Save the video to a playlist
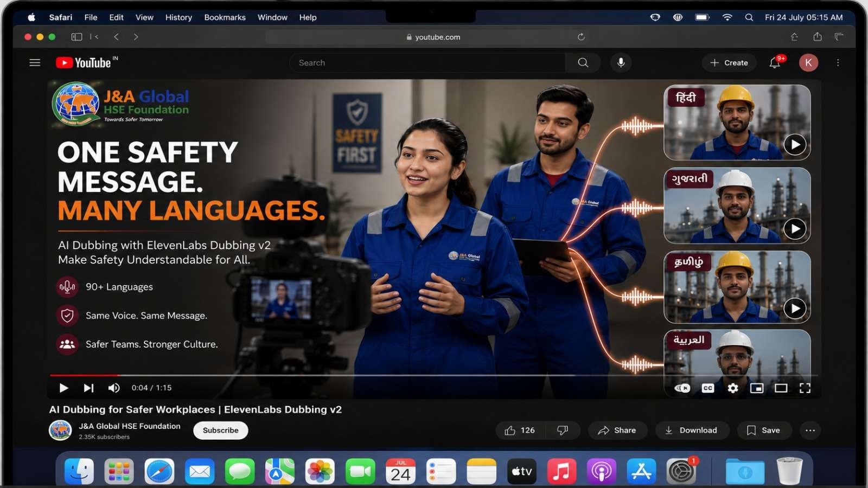The height and width of the screenshot is (488, 868). click(x=764, y=431)
